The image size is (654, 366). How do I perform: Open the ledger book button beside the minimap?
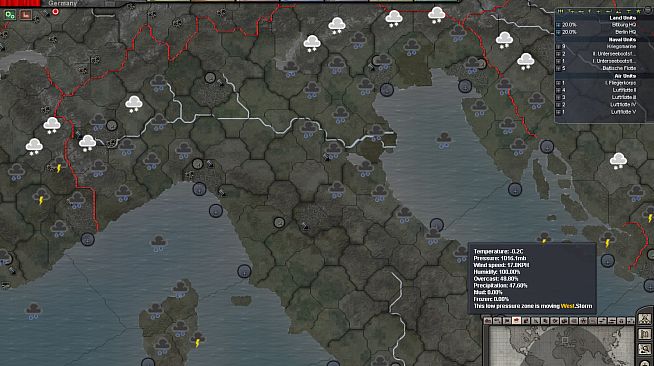point(645,334)
